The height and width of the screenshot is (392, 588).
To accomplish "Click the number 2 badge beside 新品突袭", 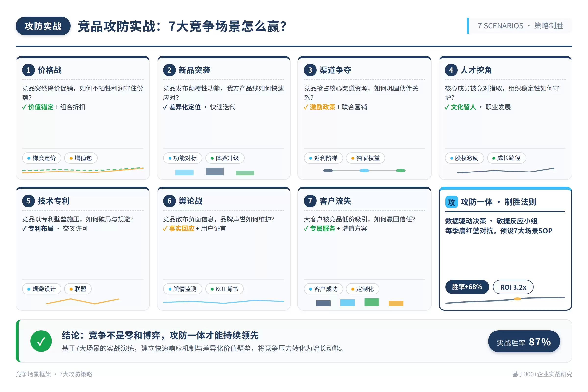I will click(x=169, y=70).
